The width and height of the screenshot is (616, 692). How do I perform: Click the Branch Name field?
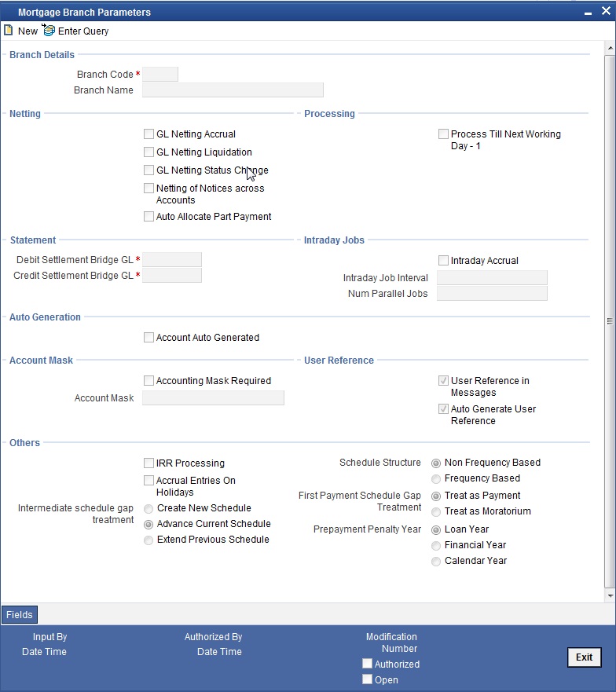click(x=233, y=90)
